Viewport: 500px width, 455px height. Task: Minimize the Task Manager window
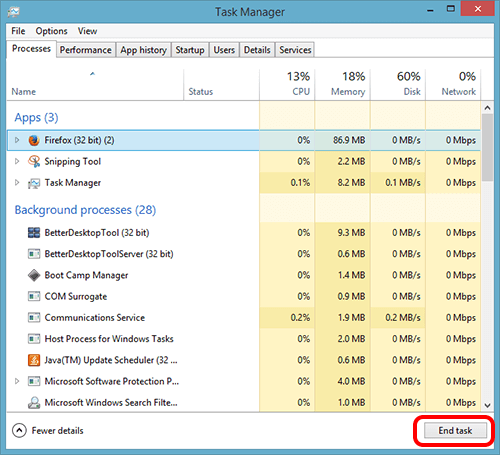coord(430,10)
